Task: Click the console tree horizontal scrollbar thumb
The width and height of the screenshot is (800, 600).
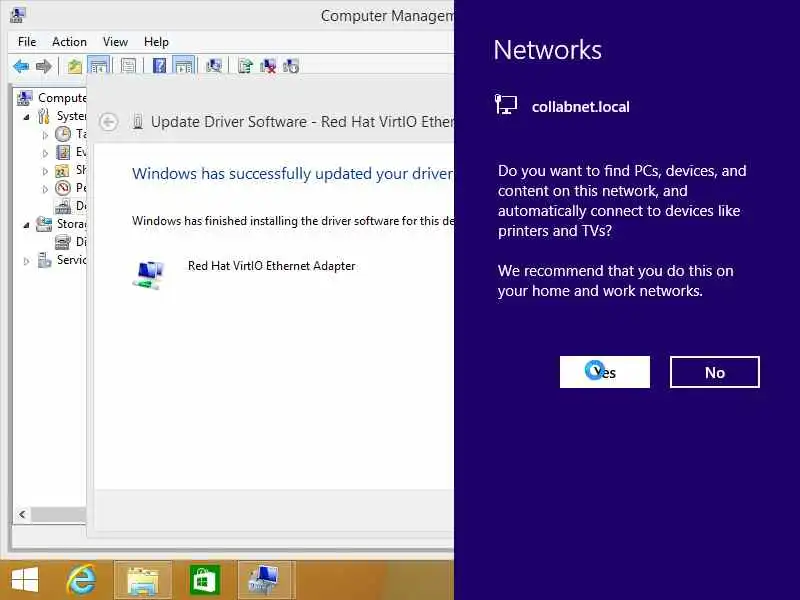Action: point(59,514)
